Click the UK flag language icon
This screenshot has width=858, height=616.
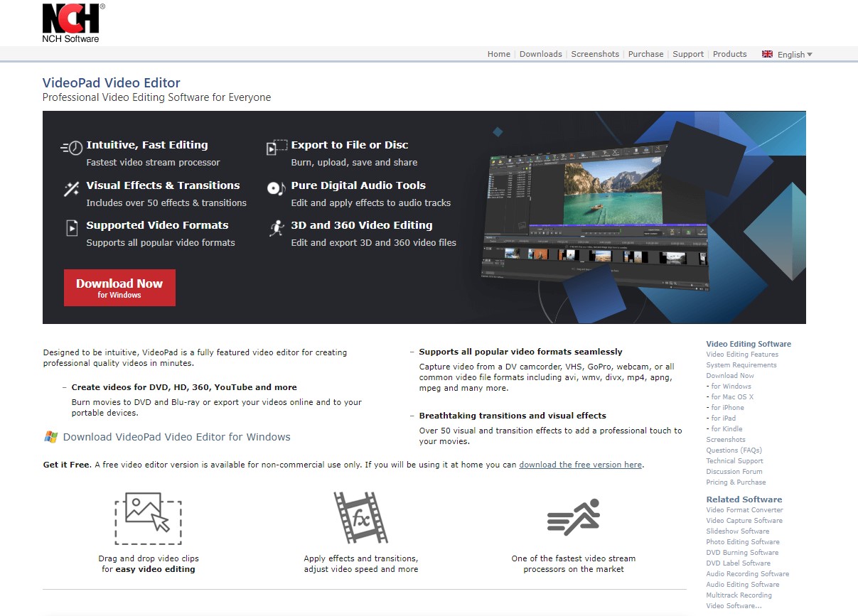(767, 54)
